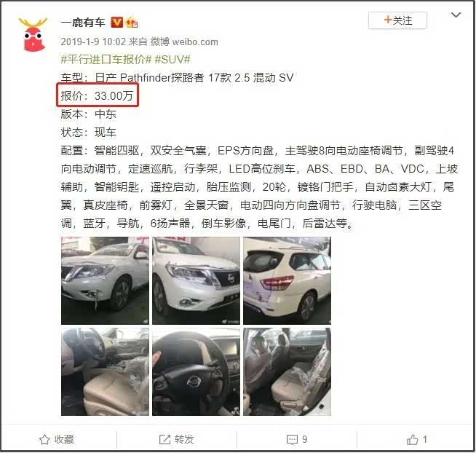Expand the post options chevron at the top right

[456, 15]
